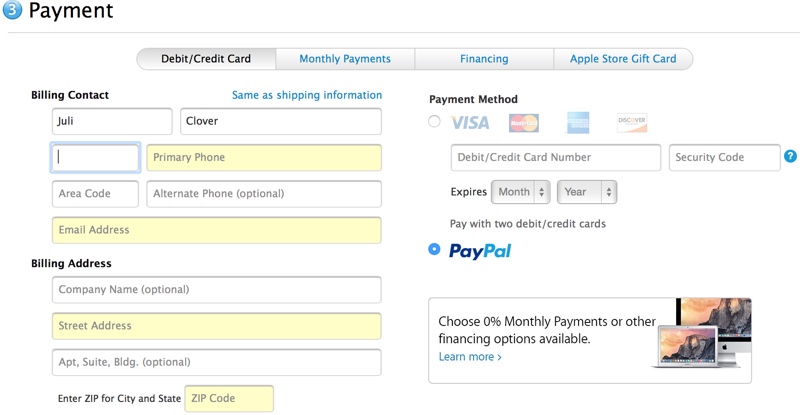Click the Discover card logo icon
Viewport: 800px width, 415px height.
pyautogui.click(x=632, y=123)
